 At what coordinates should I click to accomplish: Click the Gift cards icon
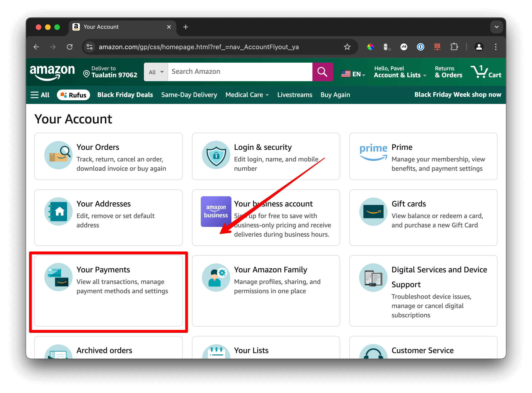click(x=373, y=212)
